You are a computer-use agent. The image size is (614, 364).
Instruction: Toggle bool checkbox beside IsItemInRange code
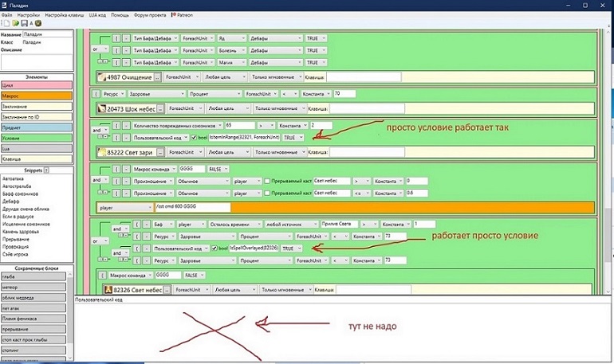pos(194,138)
